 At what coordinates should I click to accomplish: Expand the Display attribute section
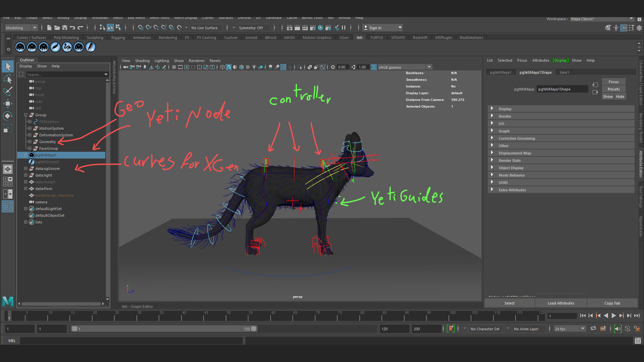pyautogui.click(x=561, y=109)
